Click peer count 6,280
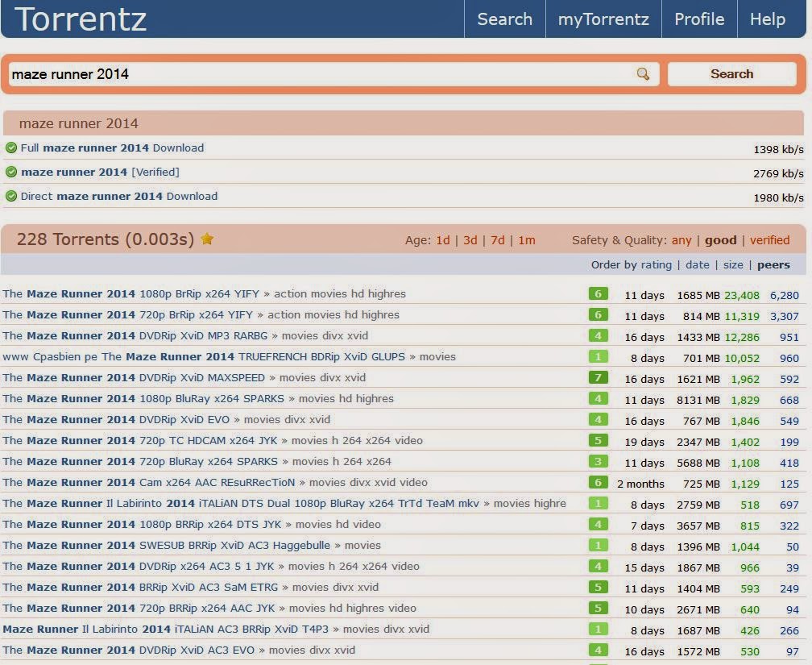Viewport: 812px width, 665px height. [785, 296]
